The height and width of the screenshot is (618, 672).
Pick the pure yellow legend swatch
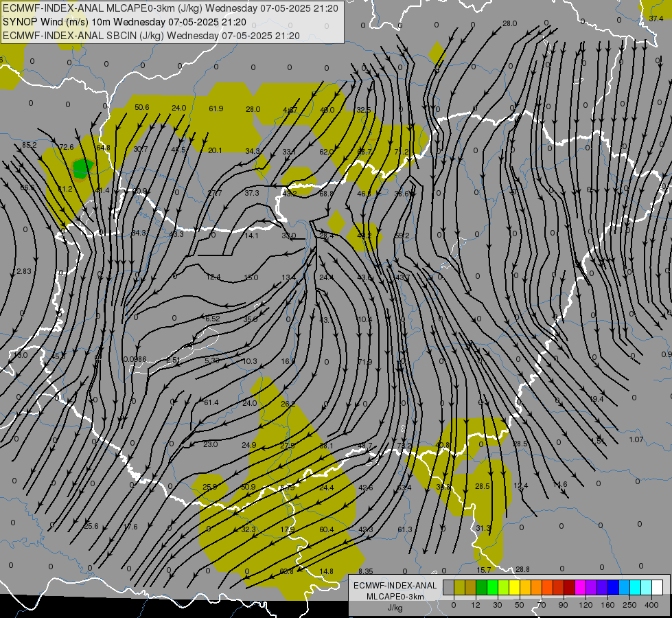click(514, 587)
